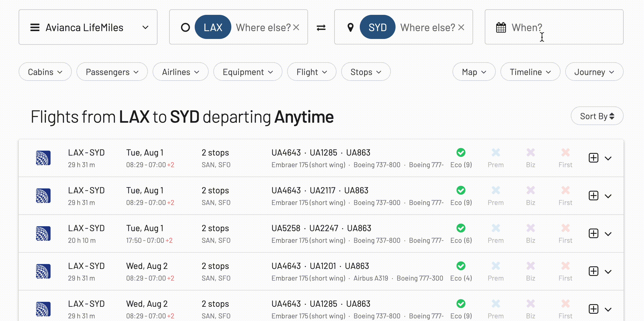Screen dimensions: 644x321
Task: Expand the Passengers filter
Action: coord(112,72)
